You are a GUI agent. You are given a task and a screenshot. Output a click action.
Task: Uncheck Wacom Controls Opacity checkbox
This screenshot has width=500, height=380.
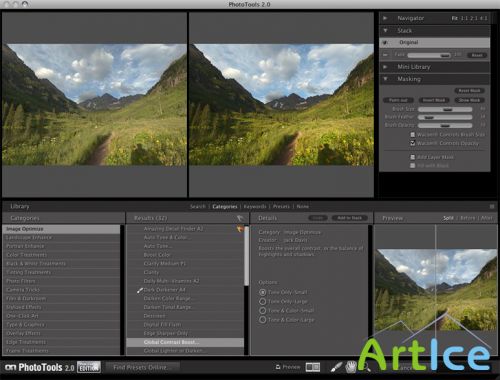[413, 143]
